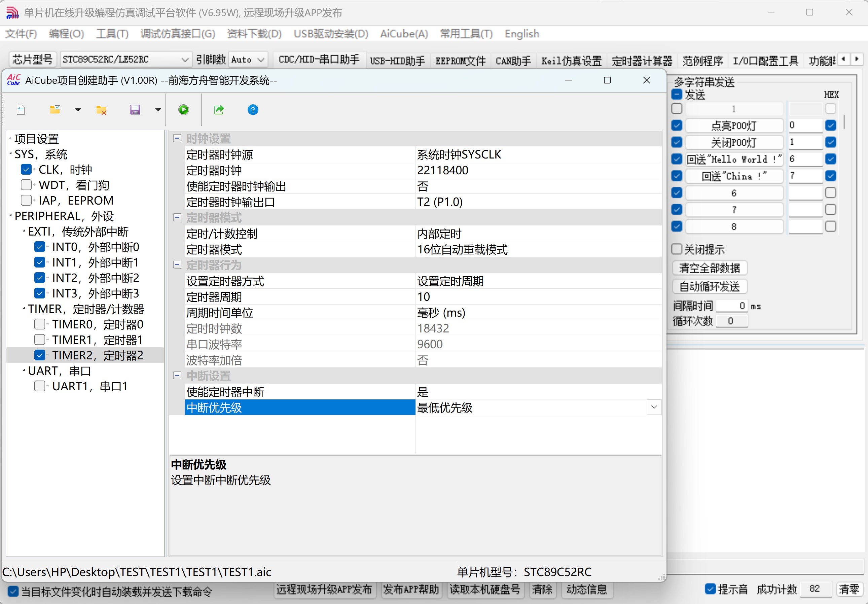Uncheck INT3 外部中断3

click(40, 293)
